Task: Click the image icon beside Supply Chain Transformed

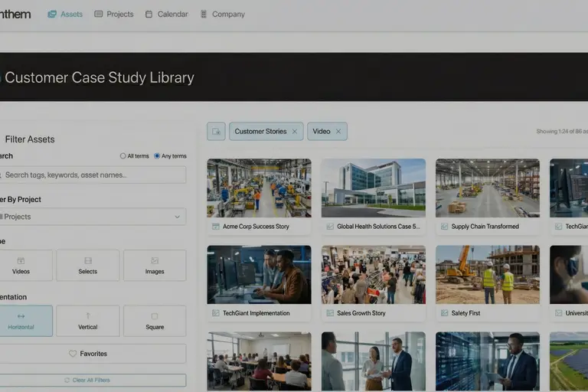Action: click(x=444, y=227)
